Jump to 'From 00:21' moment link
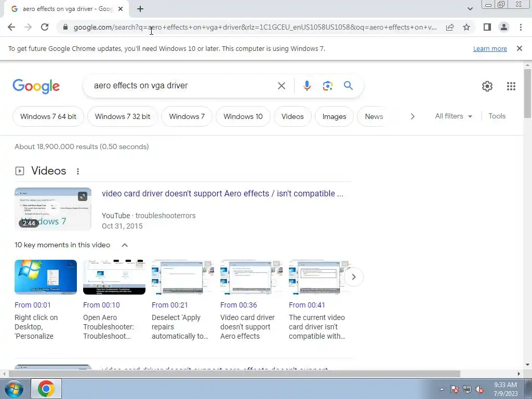 tap(170, 305)
